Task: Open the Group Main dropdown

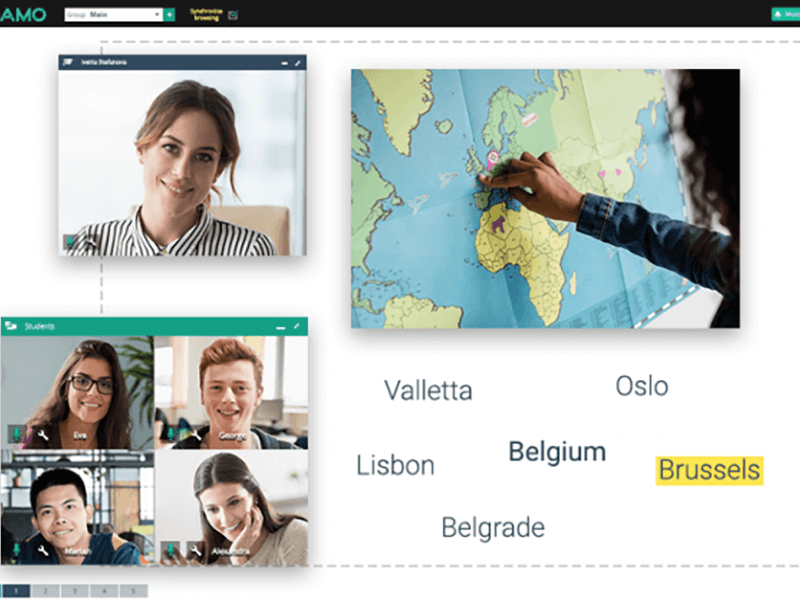Action: (113, 15)
